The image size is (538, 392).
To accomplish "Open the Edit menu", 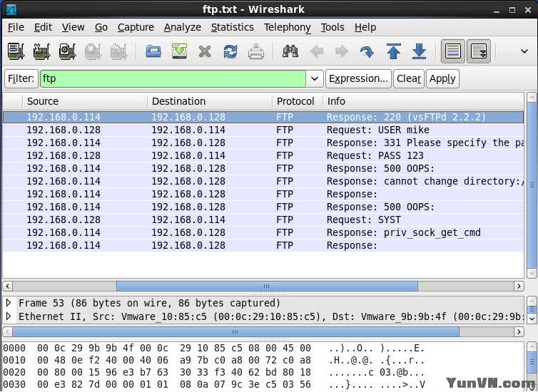I will [x=43, y=27].
